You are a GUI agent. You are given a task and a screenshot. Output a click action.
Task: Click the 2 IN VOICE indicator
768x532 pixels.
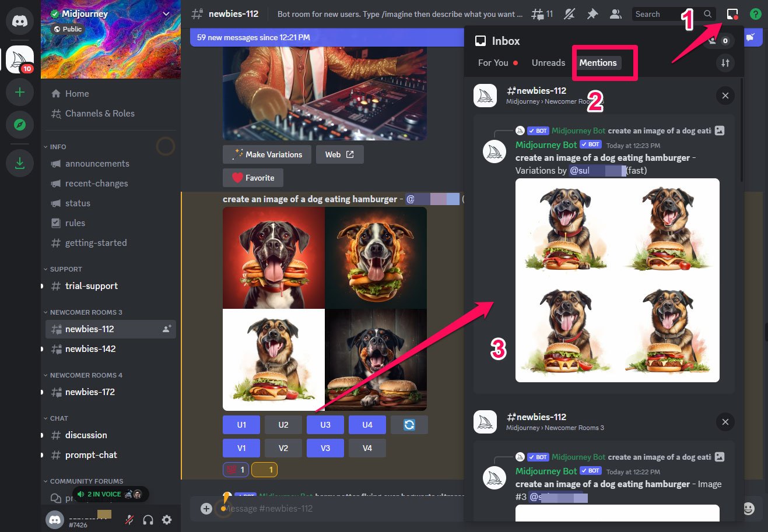pyautogui.click(x=110, y=494)
